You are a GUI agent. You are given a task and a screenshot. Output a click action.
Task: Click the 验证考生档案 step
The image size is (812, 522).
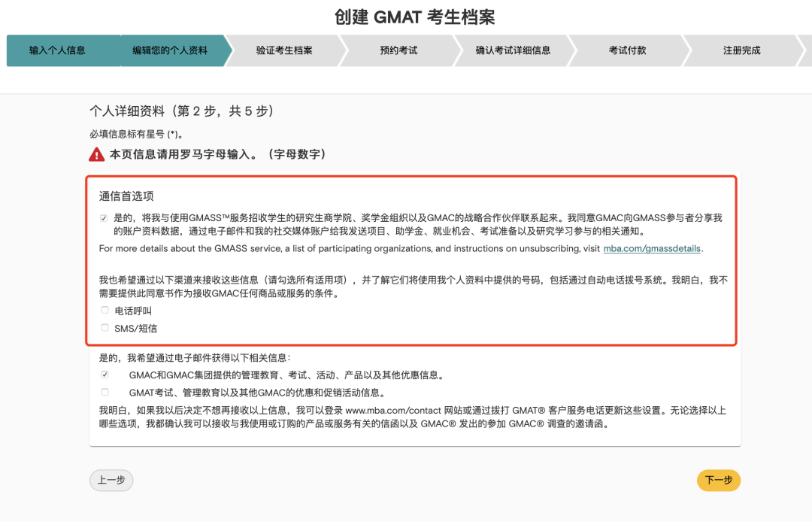284,50
